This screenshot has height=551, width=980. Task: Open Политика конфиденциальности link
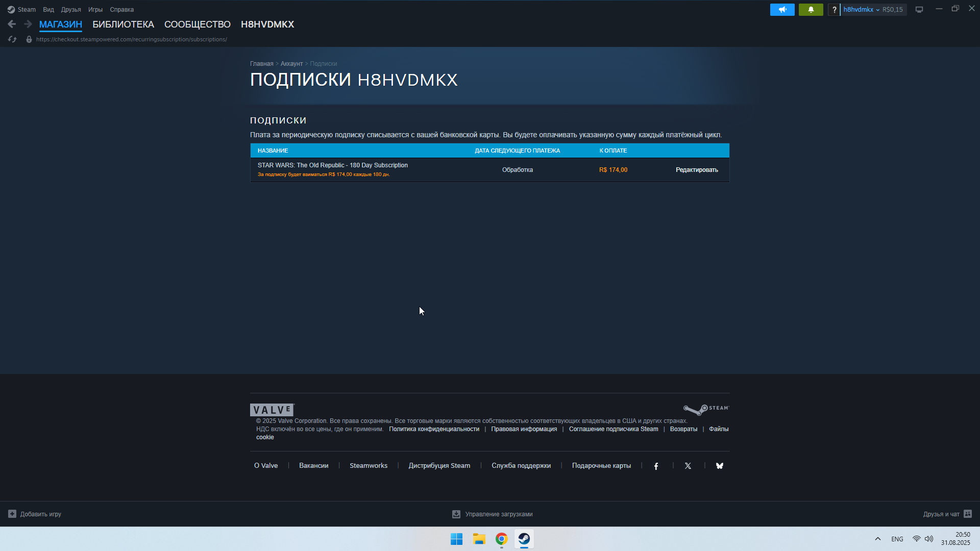(x=434, y=429)
